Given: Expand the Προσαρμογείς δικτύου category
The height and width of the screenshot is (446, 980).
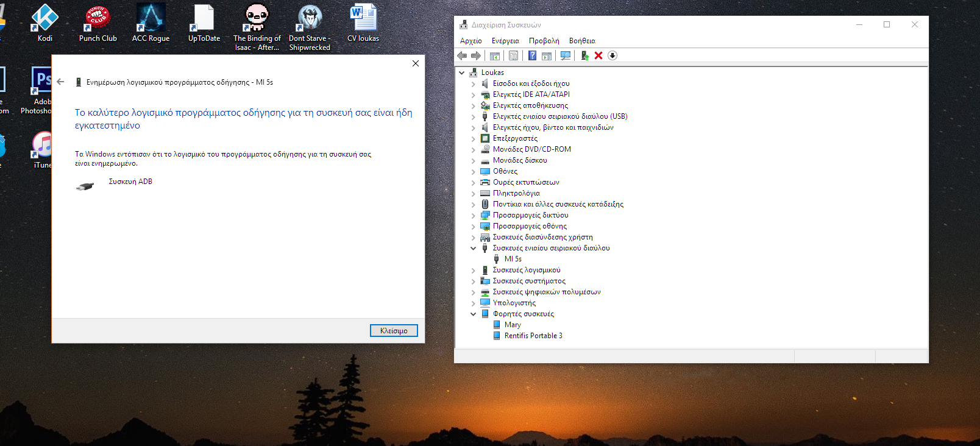Looking at the screenshot, I should [474, 215].
